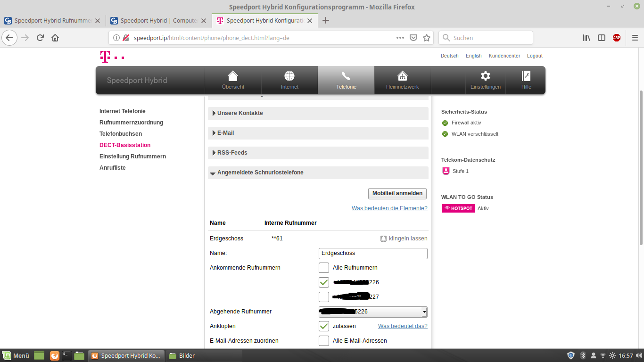Screen dimensions: 644x362
Task: Switch language to English
Action: pyautogui.click(x=474, y=56)
